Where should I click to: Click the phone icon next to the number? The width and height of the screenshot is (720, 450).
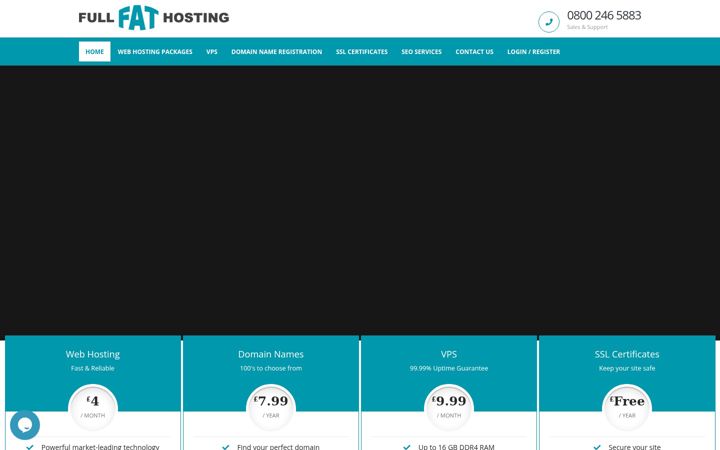[x=549, y=22]
